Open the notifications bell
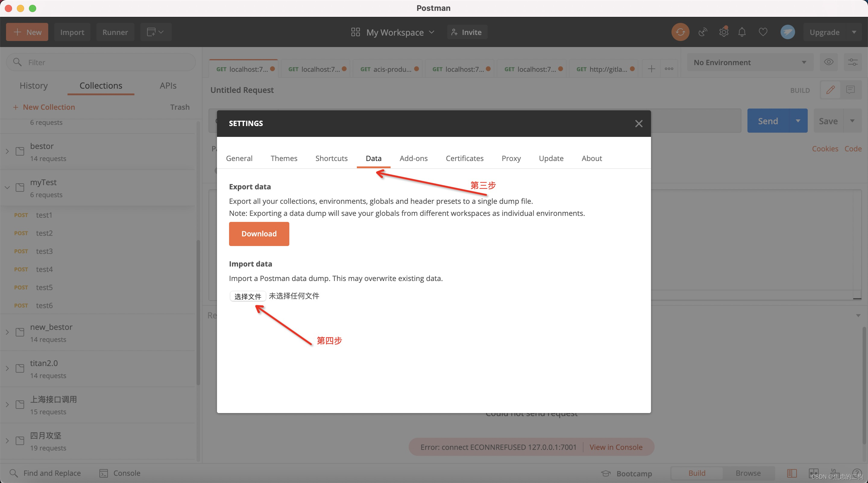This screenshot has height=483, width=868. pos(742,32)
